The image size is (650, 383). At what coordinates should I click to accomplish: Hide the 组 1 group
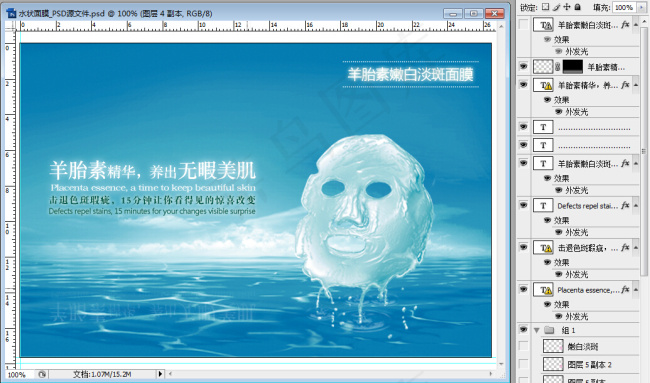tap(524, 330)
